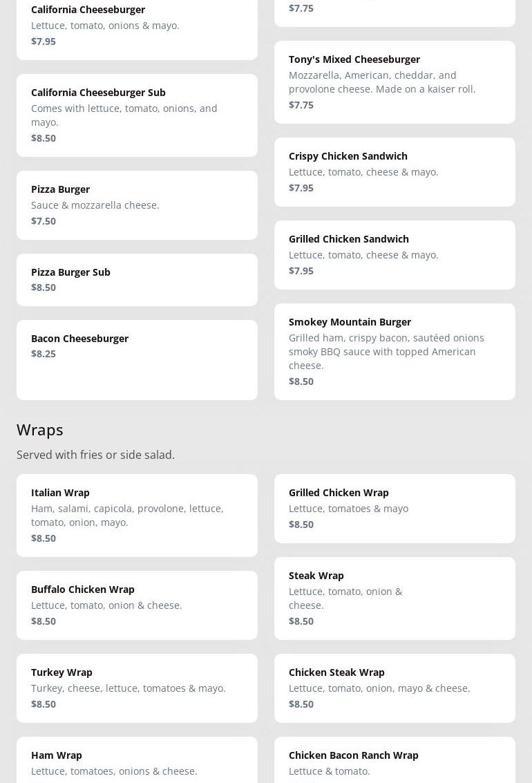Choose the Chicken Bacon Ranch Wrap
The height and width of the screenshot is (783, 532).
click(395, 760)
